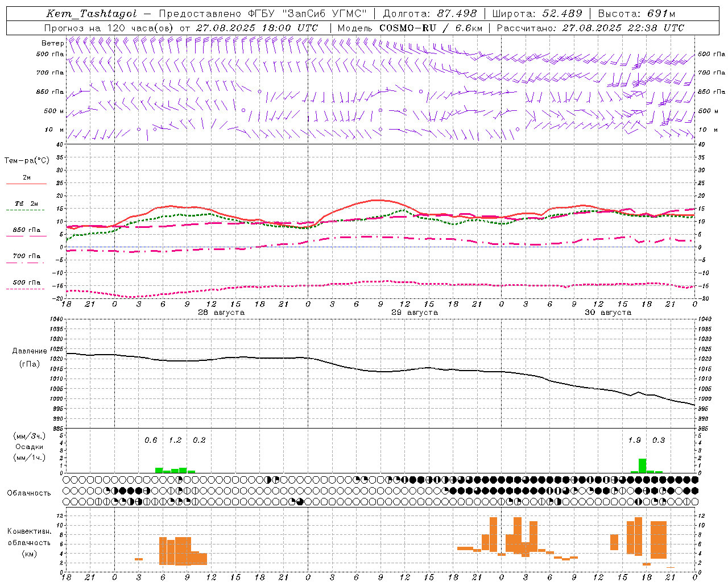Select the 'Высота: 691м' elevation text

click(637, 14)
